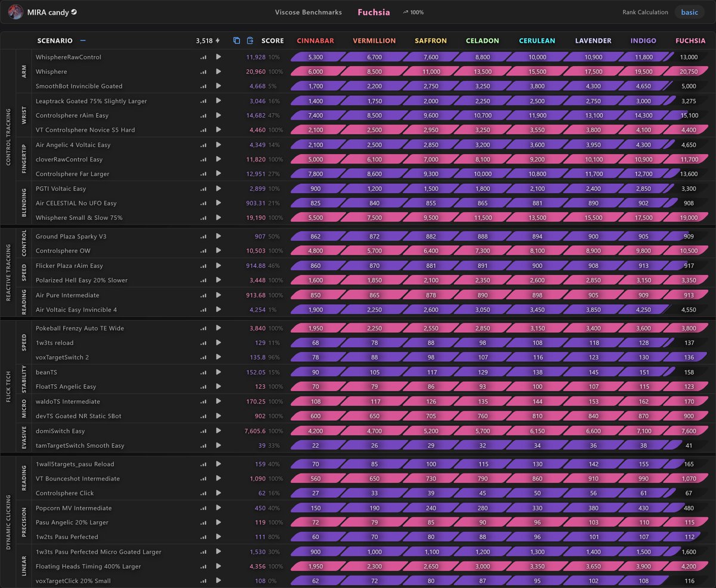This screenshot has width=716, height=588.
Task: Click the SCORE column header
Action: pos(273,41)
